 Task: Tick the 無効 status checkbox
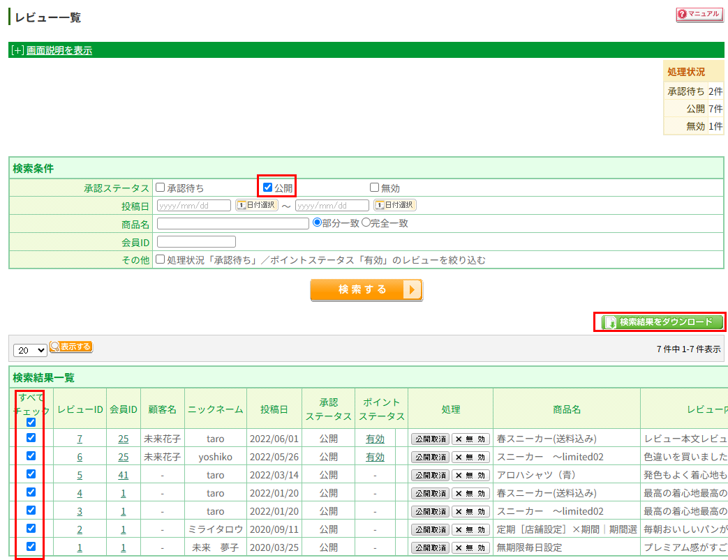coord(374,188)
